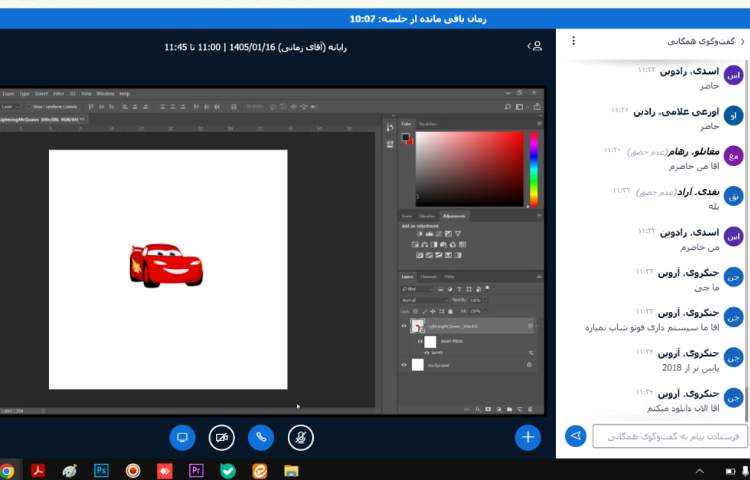Image resolution: width=750 pixels, height=480 pixels.
Task: Open Adobe Acrobat from the taskbar
Action: (x=38, y=470)
